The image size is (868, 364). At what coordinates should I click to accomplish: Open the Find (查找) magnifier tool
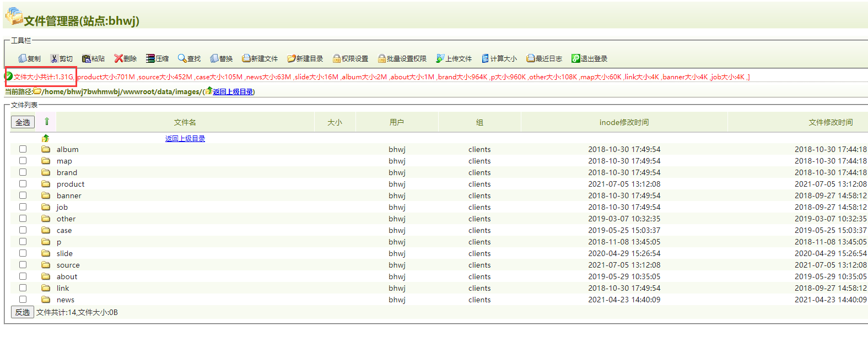[182, 58]
